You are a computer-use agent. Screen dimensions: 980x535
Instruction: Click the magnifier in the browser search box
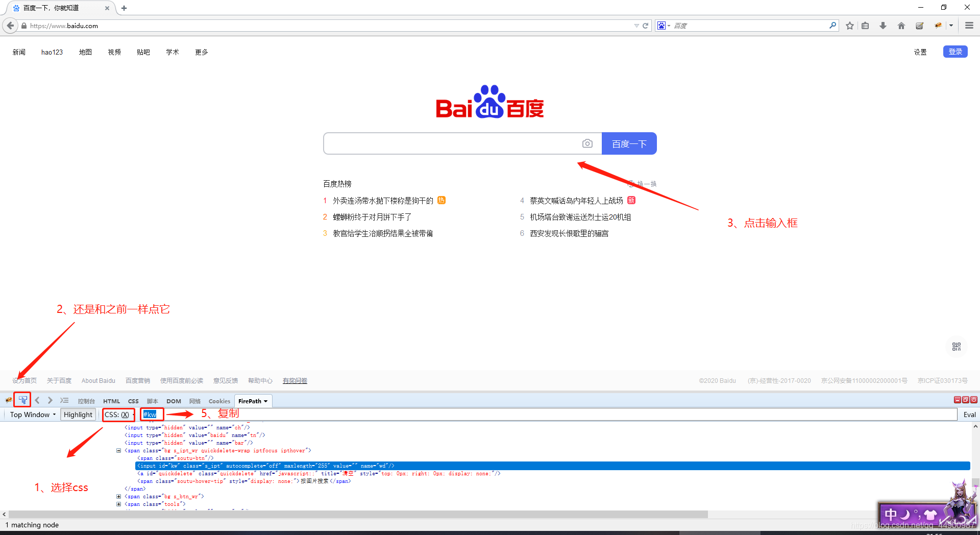click(833, 25)
